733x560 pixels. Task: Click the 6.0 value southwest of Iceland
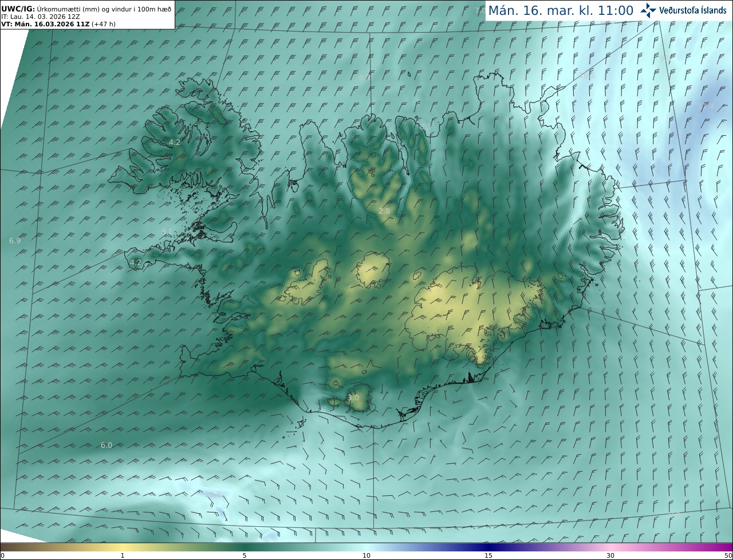click(x=107, y=445)
